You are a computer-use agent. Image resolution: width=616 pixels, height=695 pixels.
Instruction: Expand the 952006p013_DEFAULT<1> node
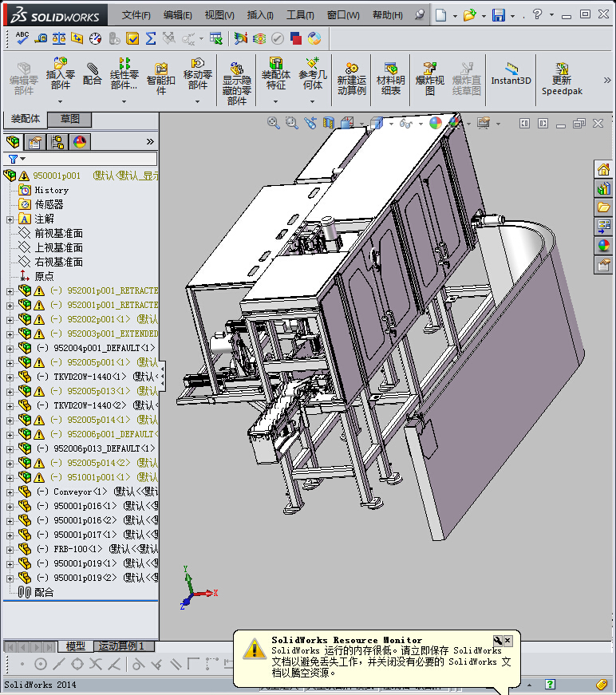point(10,449)
